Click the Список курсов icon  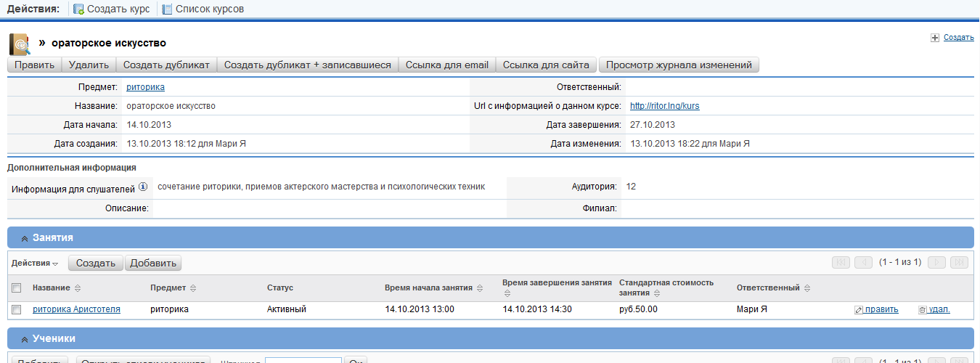[x=167, y=9]
